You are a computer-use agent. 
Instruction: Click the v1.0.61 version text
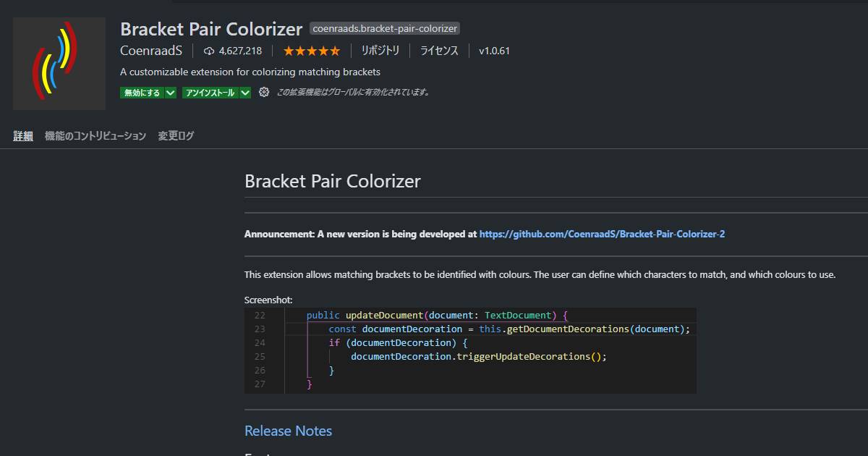point(494,51)
